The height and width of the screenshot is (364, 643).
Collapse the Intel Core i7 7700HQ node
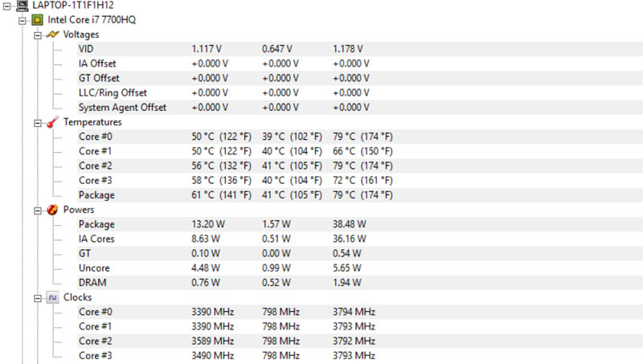[x=23, y=21]
